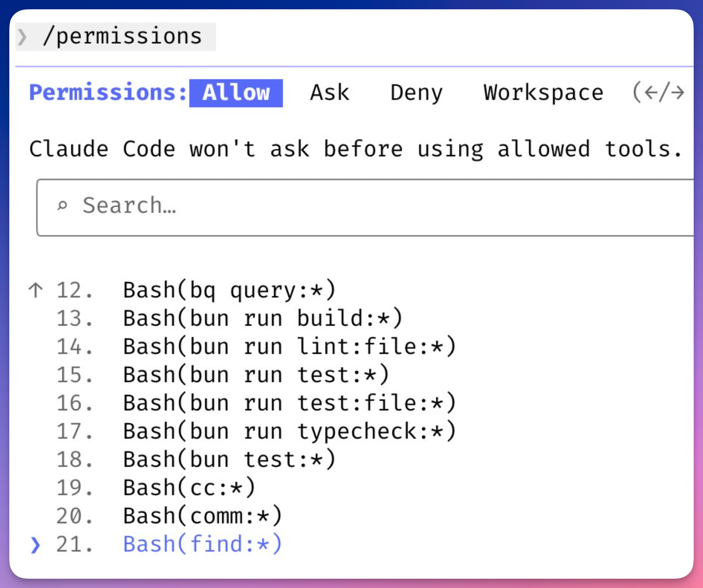The width and height of the screenshot is (703, 588).
Task: Pick the Bash(bun run typecheck:*) rule
Action: pos(289,431)
